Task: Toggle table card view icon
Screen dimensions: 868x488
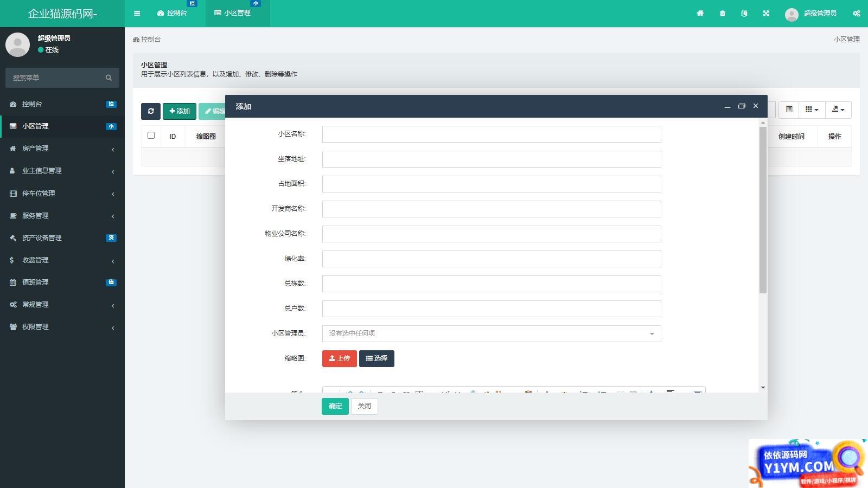Action: (789, 110)
